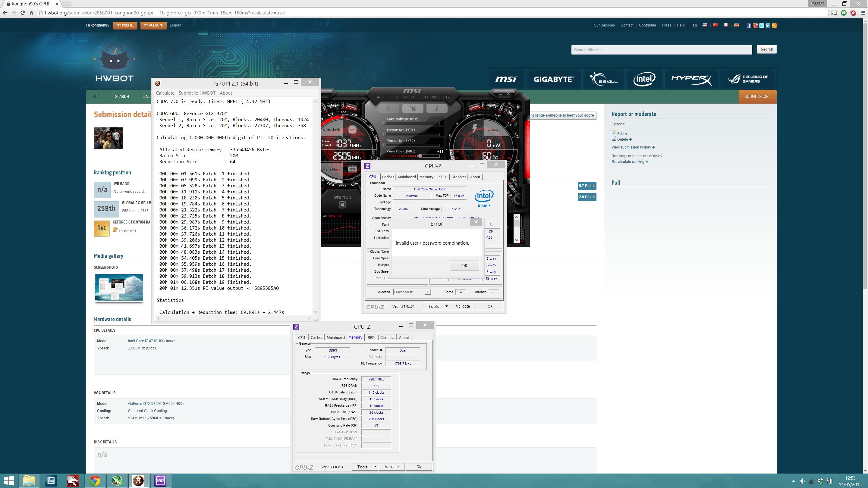Focus the Search this site field
Image resolution: width=868 pixels, height=488 pixels.
point(662,50)
